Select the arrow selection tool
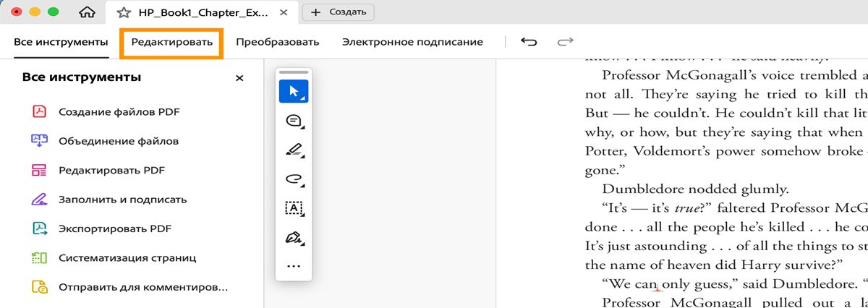Image resolution: width=868 pixels, height=308 pixels. tap(294, 92)
